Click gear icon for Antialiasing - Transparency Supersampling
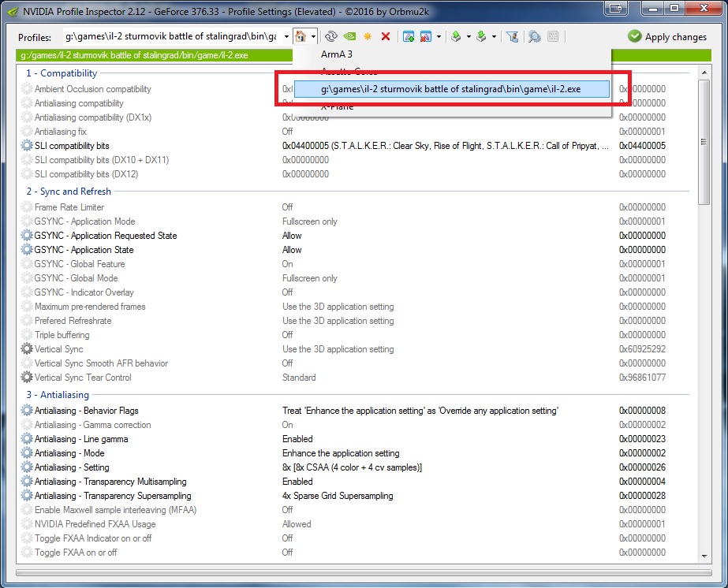This screenshot has width=728, height=588. click(x=27, y=496)
